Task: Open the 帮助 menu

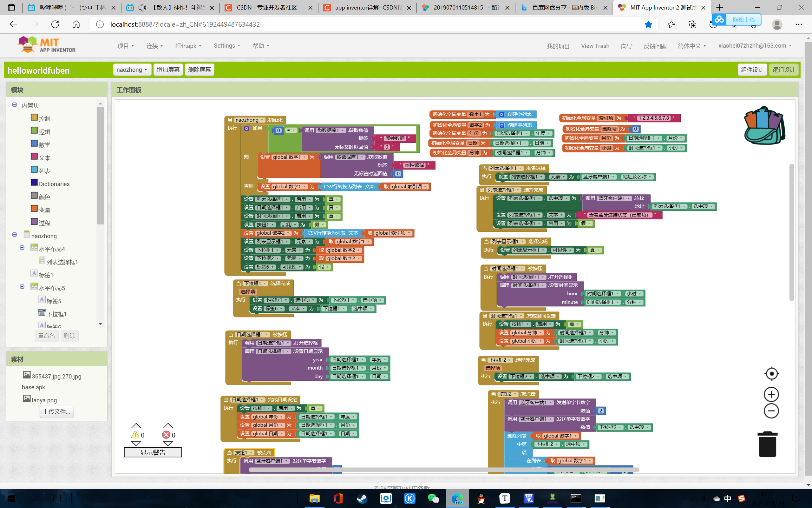Action: [x=261, y=46]
